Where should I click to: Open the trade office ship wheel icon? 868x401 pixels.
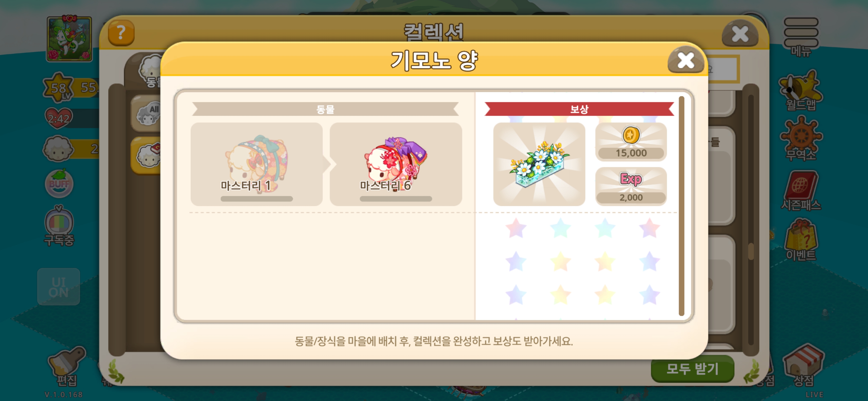[801, 138]
